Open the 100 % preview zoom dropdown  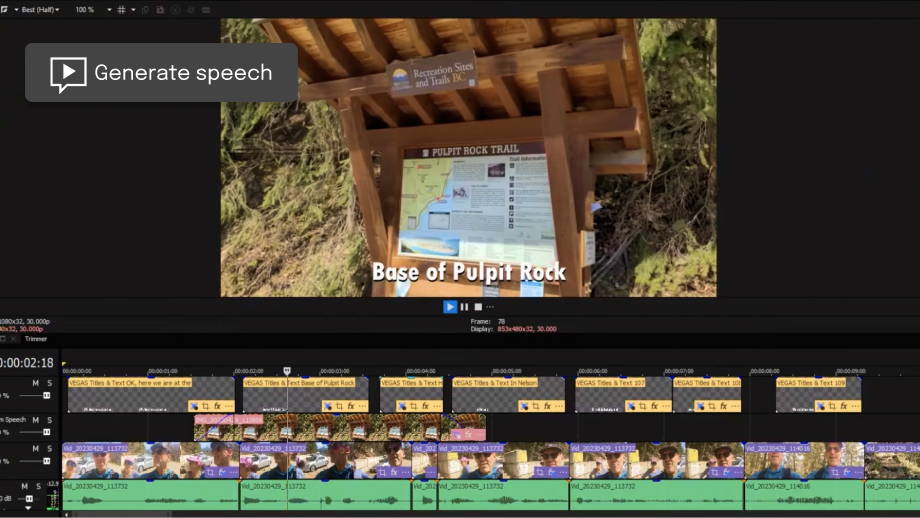coord(93,10)
